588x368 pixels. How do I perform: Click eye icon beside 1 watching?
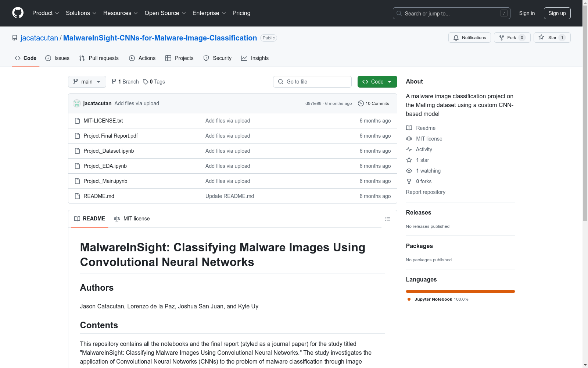[x=409, y=171]
